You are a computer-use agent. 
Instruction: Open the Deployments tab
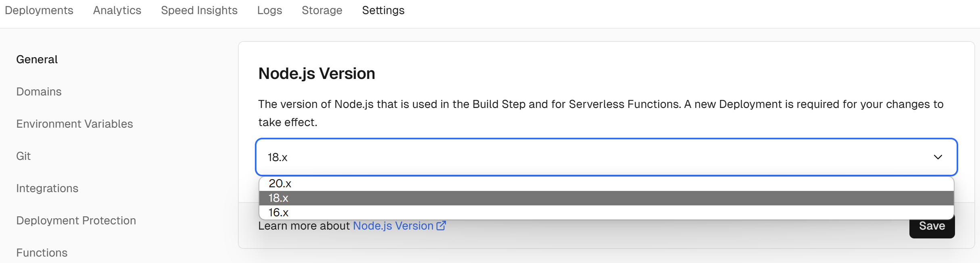[x=39, y=10]
